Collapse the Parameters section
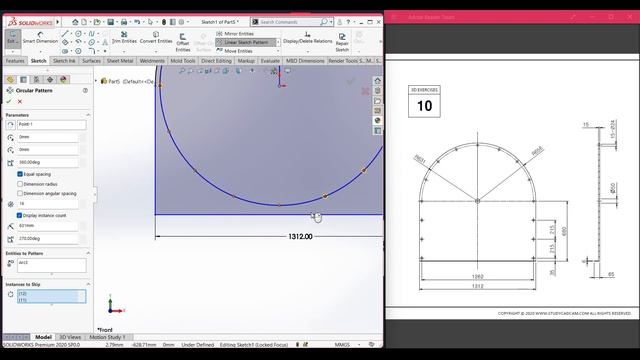Viewport: 640px width, 360px height. (x=88, y=115)
